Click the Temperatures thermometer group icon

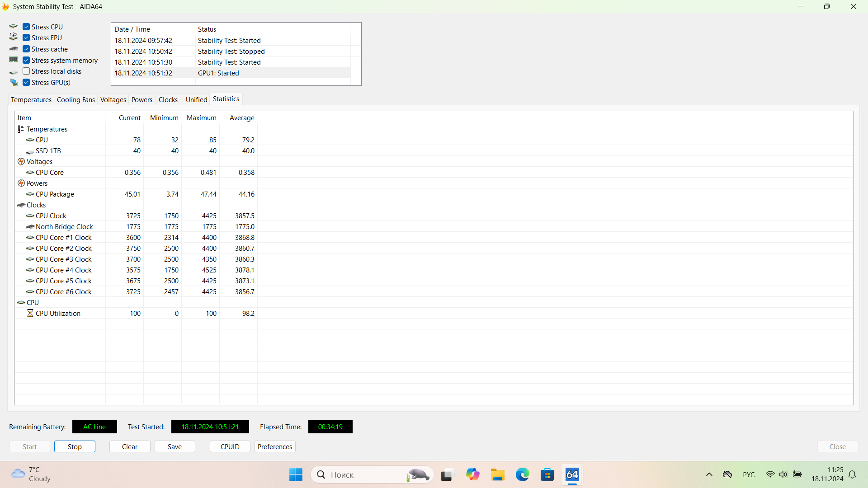tap(20, 129)
